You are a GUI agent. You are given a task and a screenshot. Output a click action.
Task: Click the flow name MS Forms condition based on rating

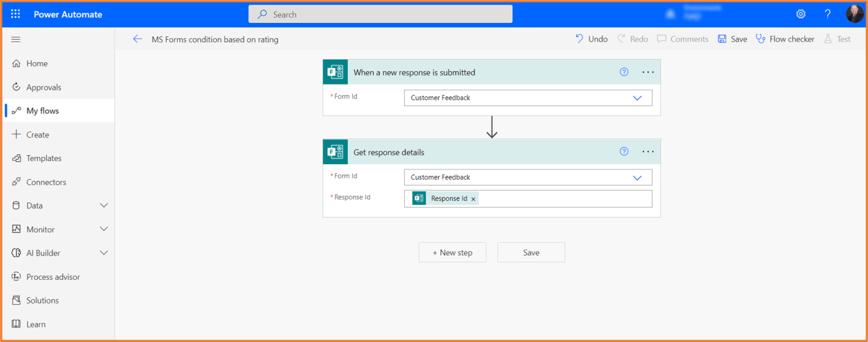click(x=215, y=39)
